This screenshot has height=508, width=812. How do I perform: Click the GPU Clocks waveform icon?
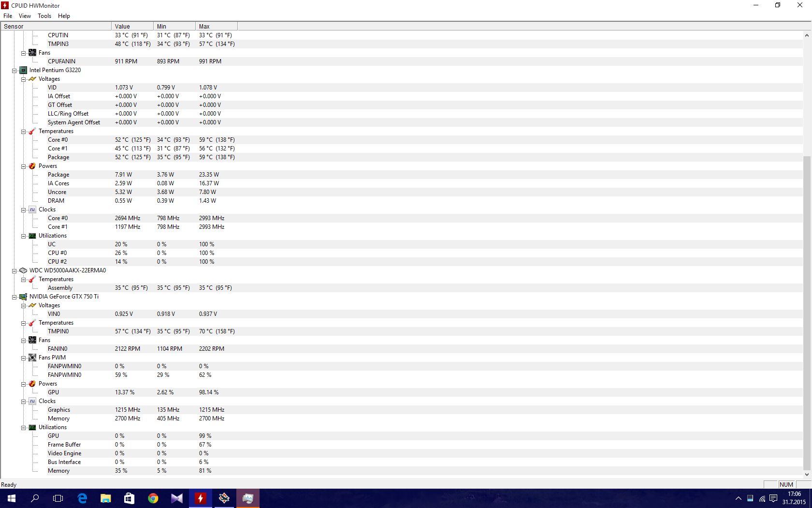pyautogui.click(x=32, y=401)
